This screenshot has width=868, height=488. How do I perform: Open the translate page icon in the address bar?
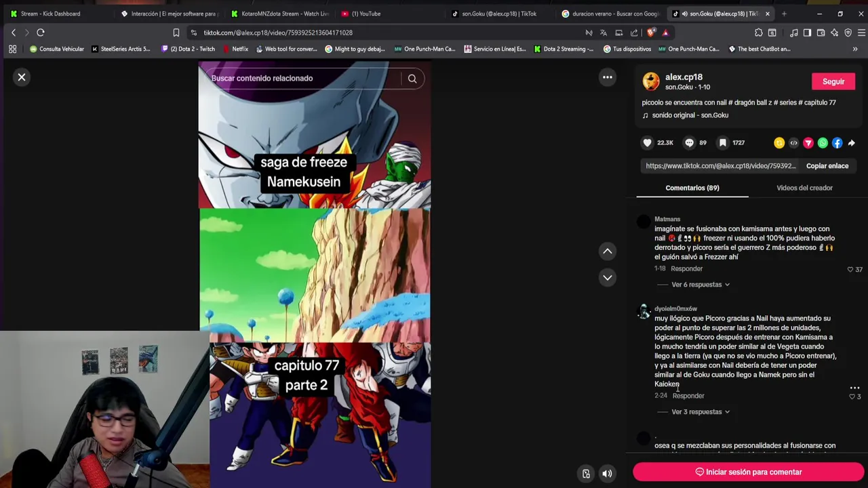(604, 33)
